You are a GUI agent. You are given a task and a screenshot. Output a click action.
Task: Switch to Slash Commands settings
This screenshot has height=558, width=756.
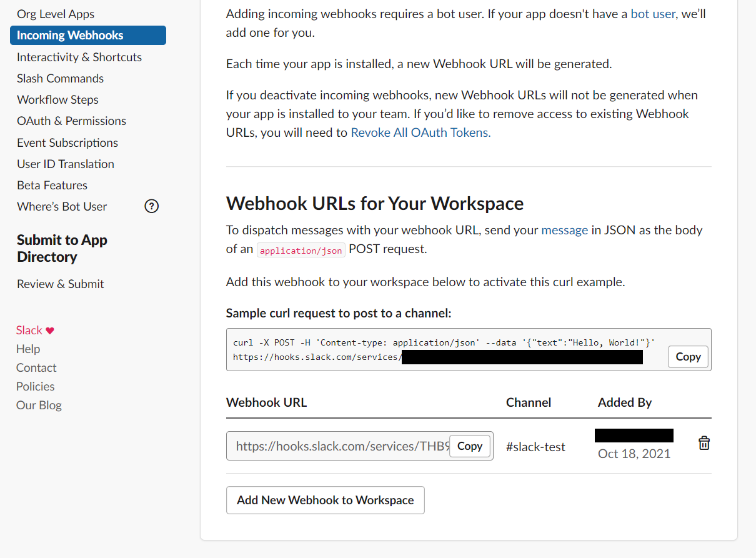[59, 78]
